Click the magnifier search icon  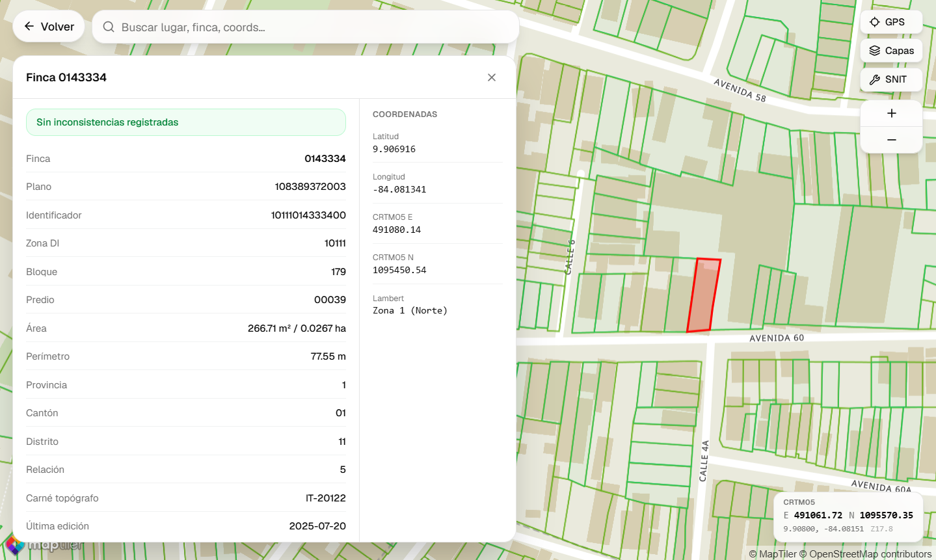click(109, 27)
